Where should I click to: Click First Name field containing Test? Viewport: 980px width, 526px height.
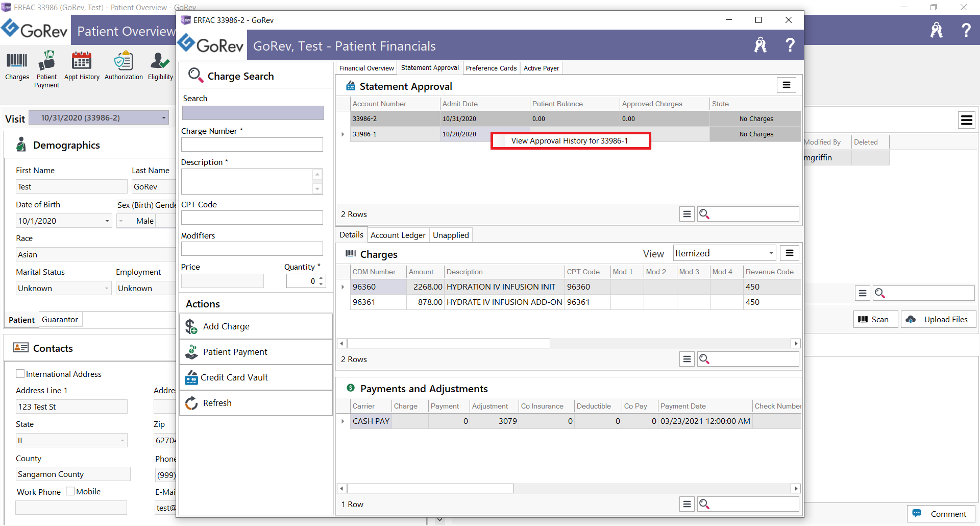(71, 187)
